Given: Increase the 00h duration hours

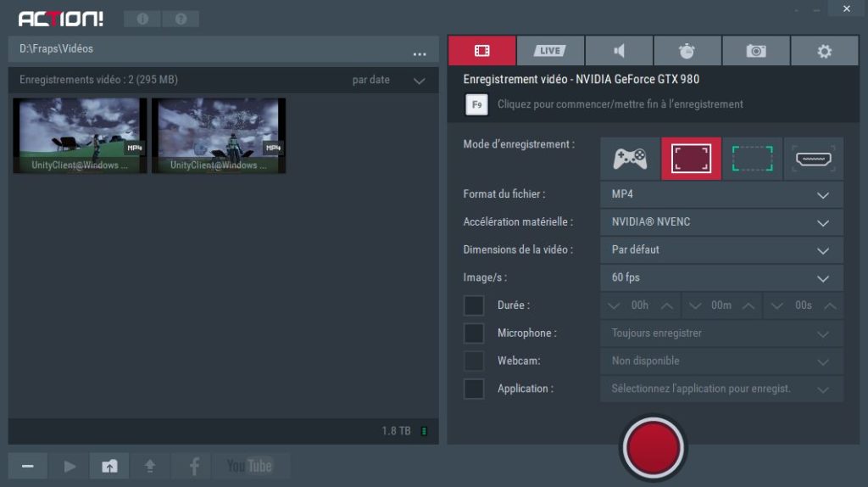Looking at the screenshot, I should 667,305.
